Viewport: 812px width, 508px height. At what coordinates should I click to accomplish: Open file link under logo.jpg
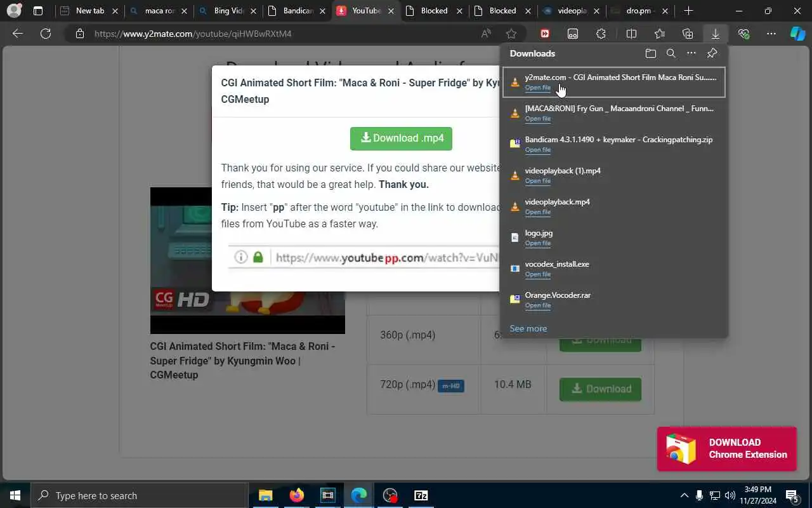(538, 243)
